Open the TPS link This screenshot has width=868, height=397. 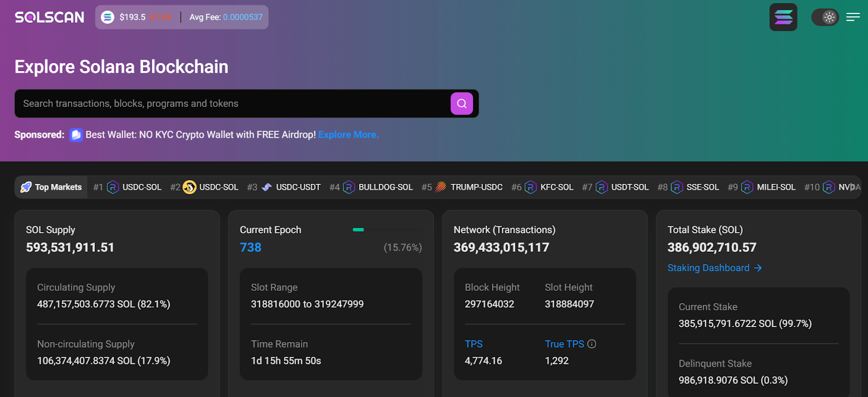(x=474, y=344)
